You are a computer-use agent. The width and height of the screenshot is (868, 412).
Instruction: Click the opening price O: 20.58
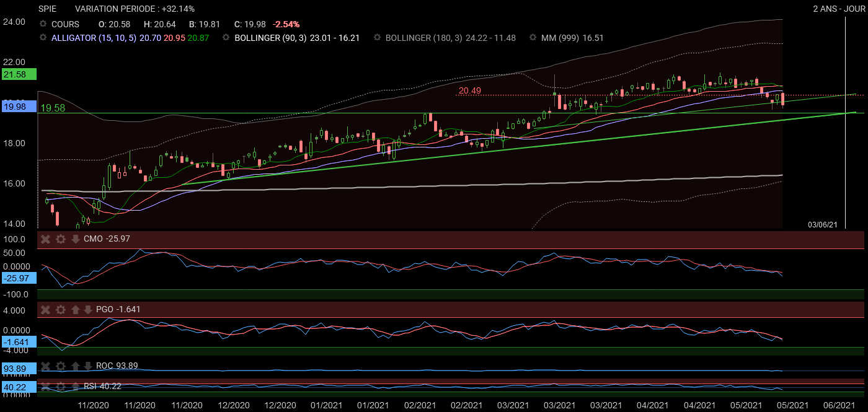click(x=115, y=24)
